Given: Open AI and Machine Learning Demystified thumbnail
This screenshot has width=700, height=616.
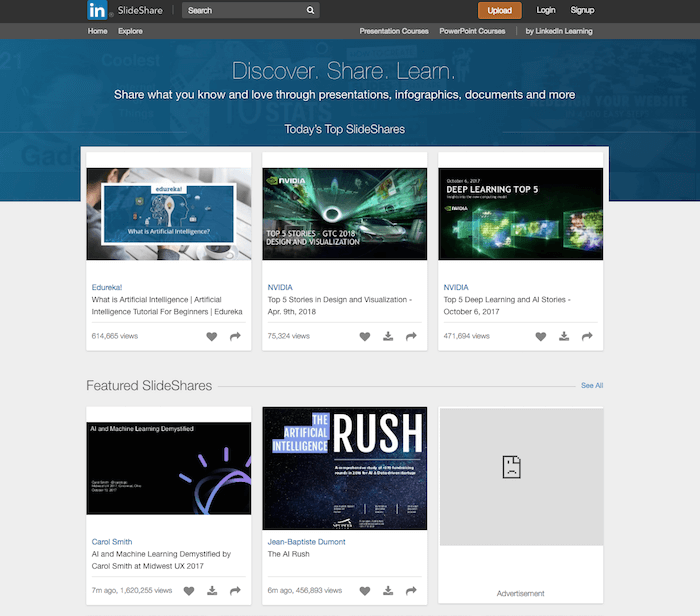Looking at the screenshot, I should click(169, 468).
